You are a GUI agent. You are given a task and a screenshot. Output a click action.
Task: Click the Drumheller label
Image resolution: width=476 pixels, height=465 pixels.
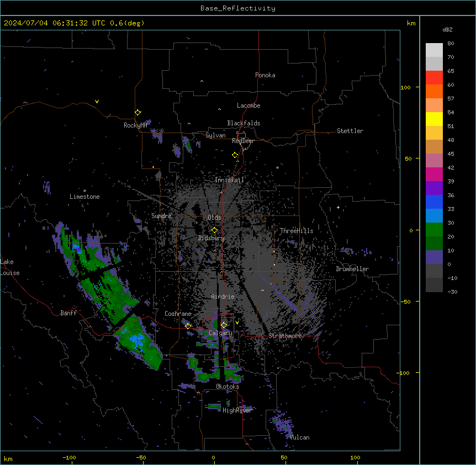pos(352,269)
